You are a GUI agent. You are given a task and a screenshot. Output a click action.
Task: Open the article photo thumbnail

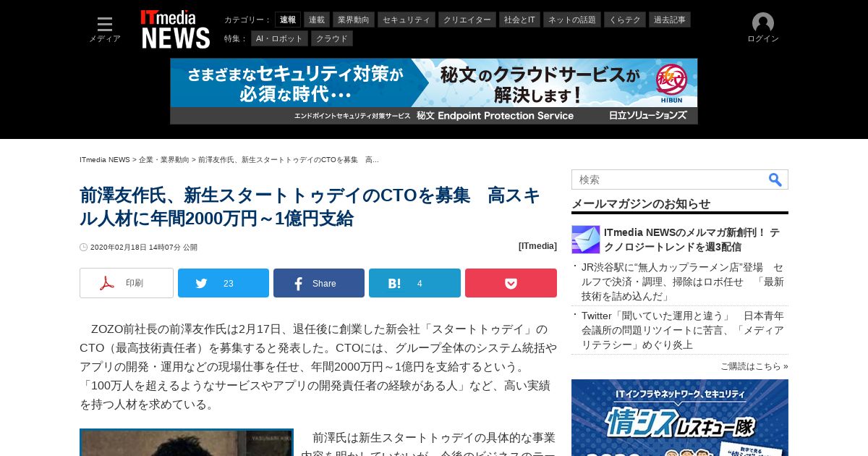(187, 442)
